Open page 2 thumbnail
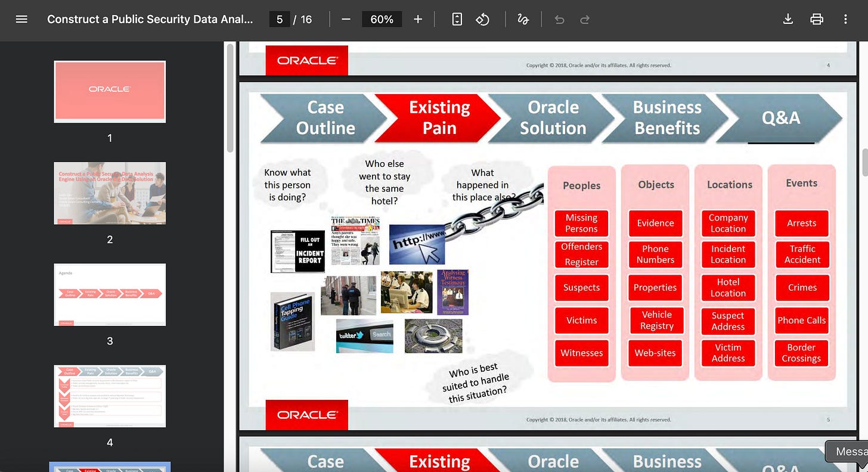The width and height of the screenshot is (868, 472). [110, 192]
